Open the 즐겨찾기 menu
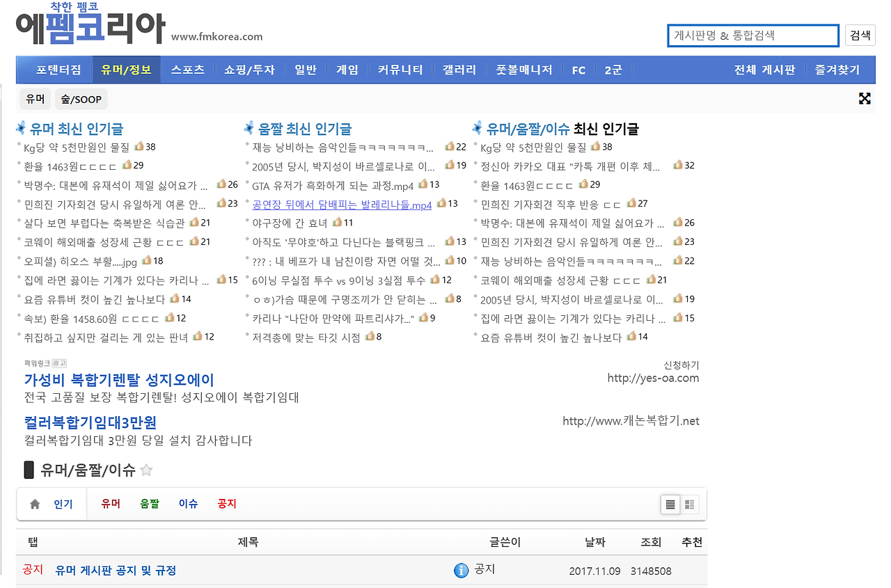The height and width of the screenshot is (588, 891). point(837,70)
